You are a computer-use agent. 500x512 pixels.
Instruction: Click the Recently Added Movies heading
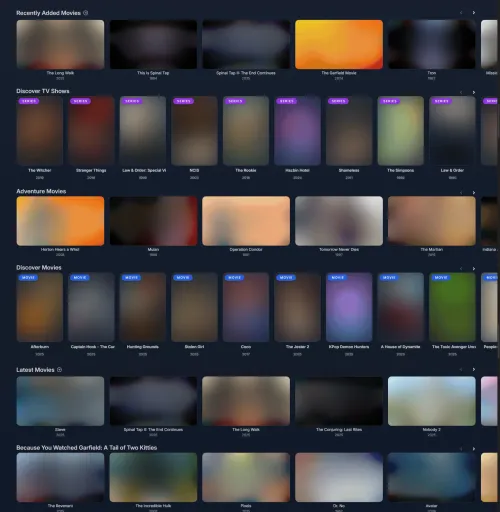(48, 13)
